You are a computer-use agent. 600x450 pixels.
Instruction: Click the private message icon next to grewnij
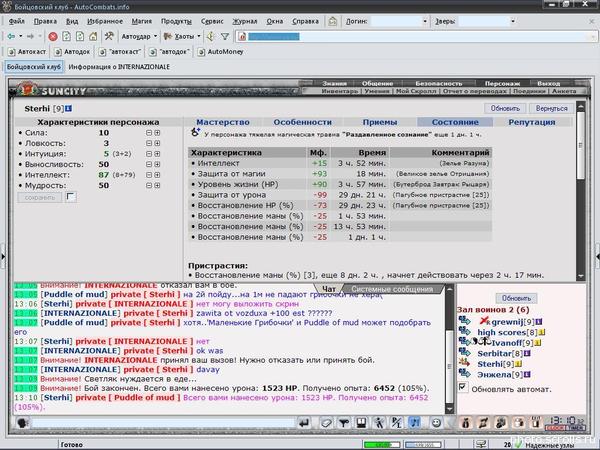click(x=465, y=320)
